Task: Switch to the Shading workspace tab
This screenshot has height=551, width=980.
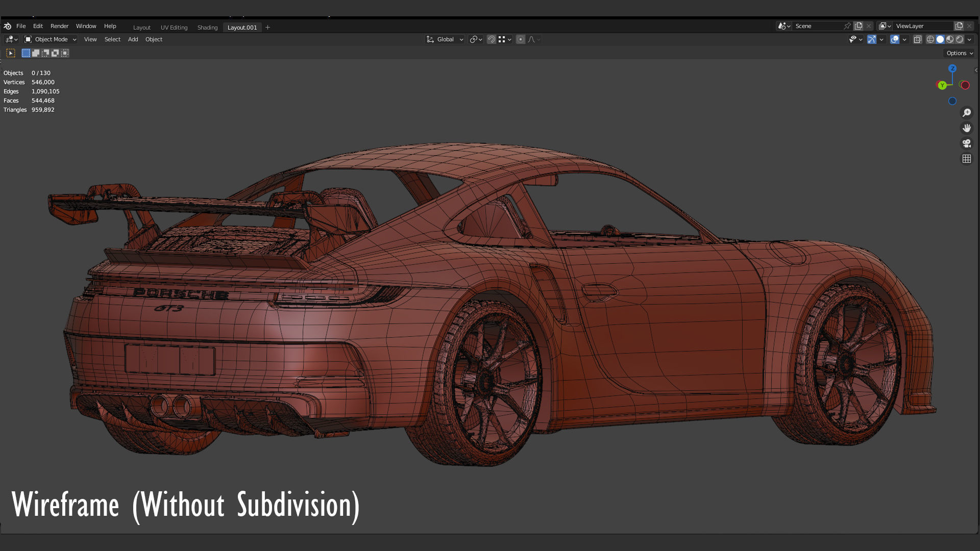Action: tap(207, 28)
